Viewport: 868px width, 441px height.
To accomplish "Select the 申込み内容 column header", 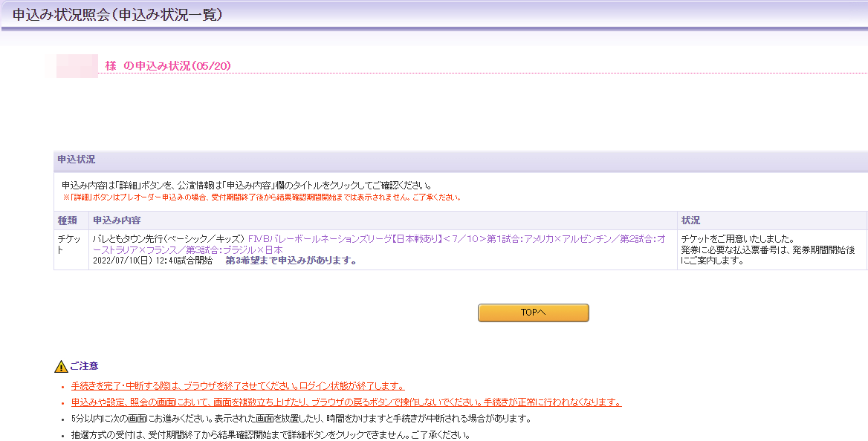I will [117, 220].
